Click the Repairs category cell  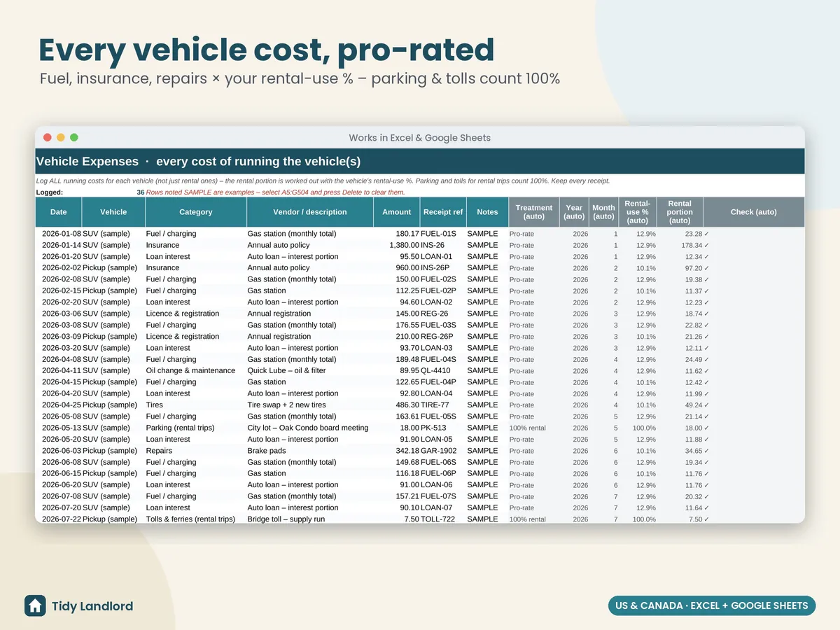159,451
